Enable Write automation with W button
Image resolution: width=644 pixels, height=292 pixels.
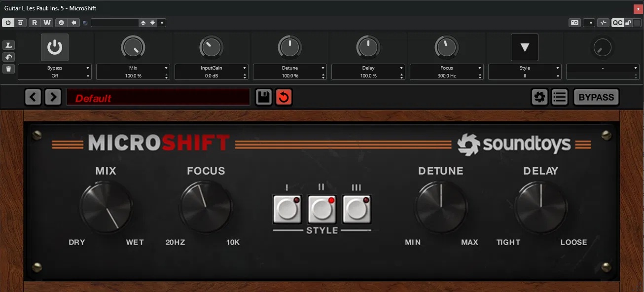(47, 23)
